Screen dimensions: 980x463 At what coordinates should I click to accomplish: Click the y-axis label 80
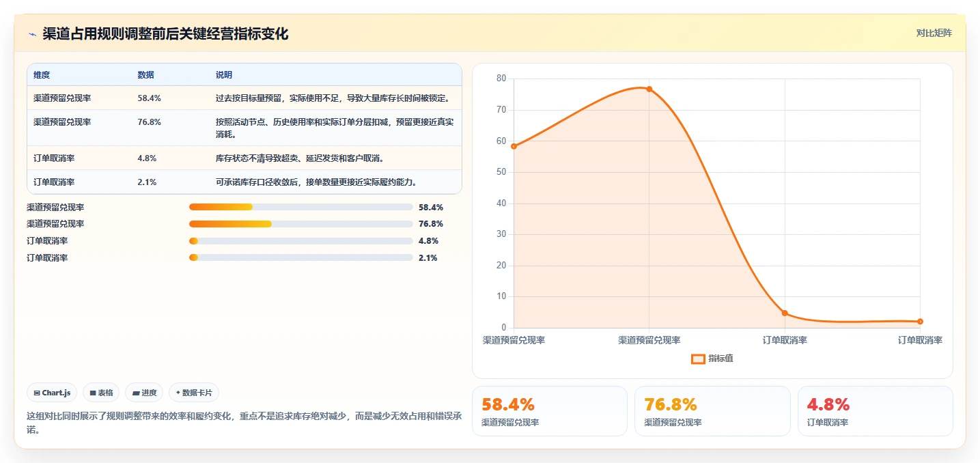coord(501,79)
